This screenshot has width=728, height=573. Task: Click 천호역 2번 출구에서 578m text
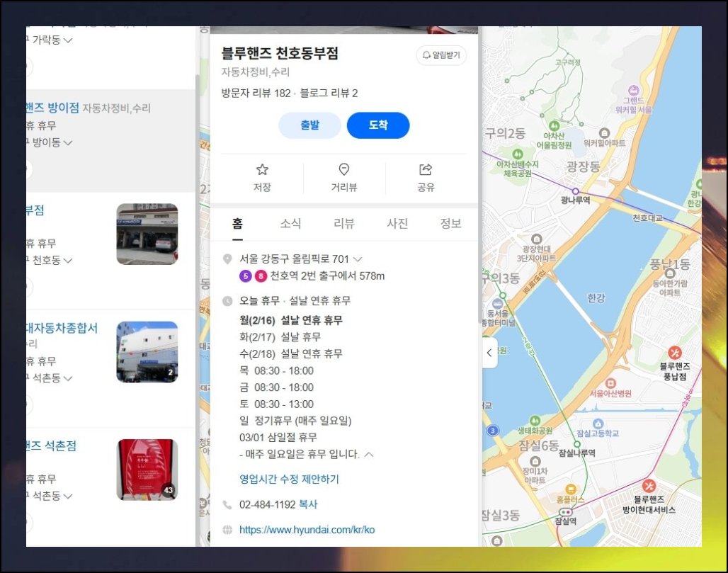point(327,276)
